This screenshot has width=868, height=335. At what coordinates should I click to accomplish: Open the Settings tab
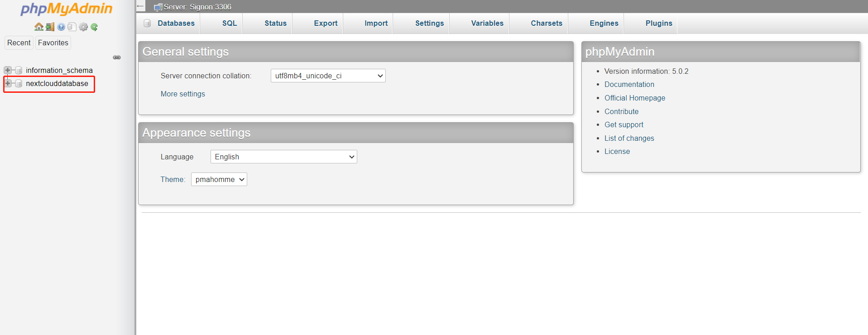coord(421,23)
